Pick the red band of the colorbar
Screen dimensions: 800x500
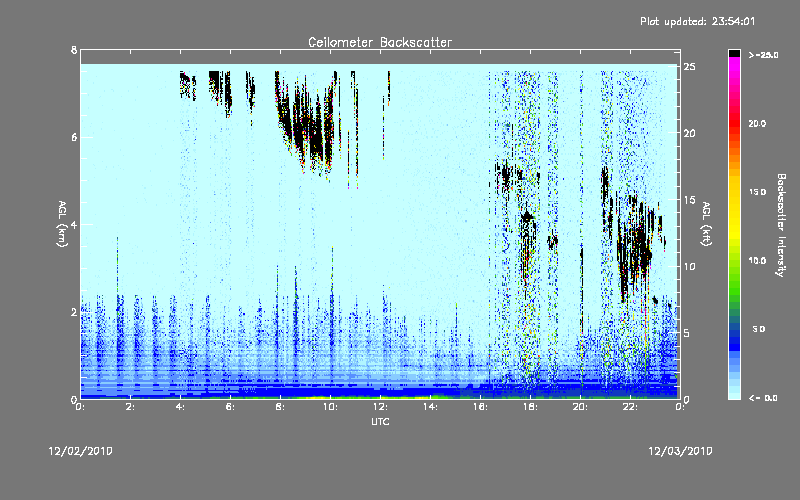click(x=734, y=122)
